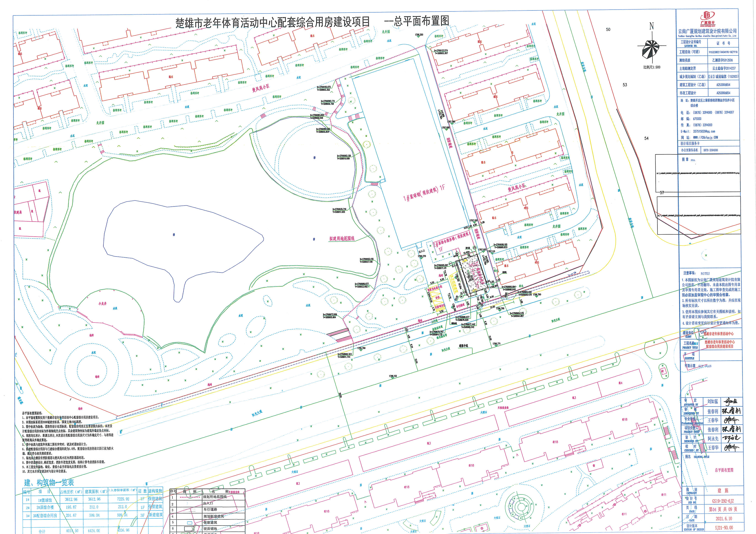Click the 合计 total area value 4424.00

93,531
